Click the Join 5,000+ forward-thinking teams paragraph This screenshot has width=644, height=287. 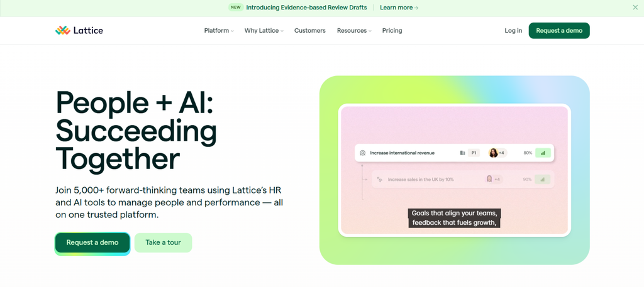pos(169,203)
